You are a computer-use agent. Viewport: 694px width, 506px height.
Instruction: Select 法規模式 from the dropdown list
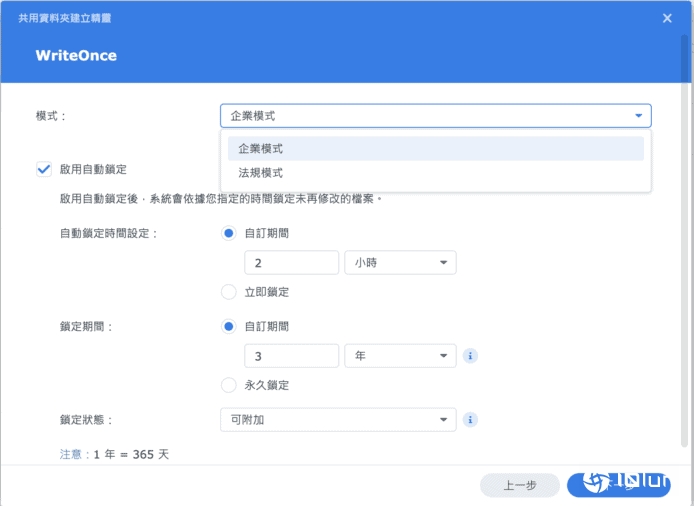click(436, 173)
